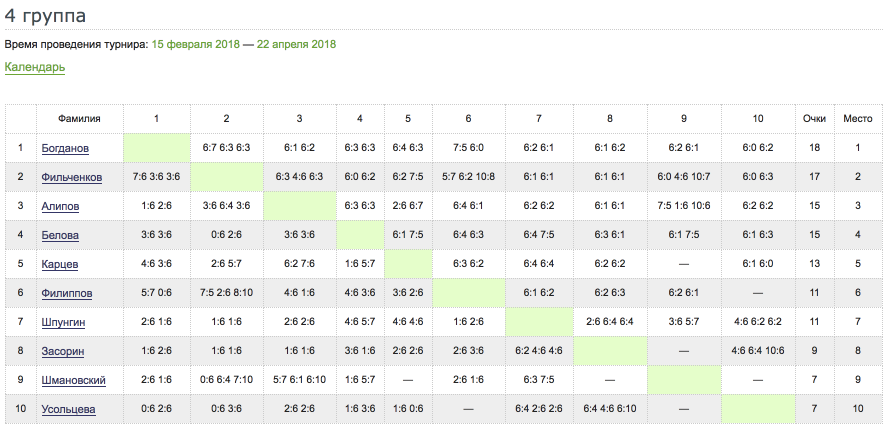Click the start date 15 февраля 2018
The width and height of the screenshot is (889, 429).
[195, 44]
